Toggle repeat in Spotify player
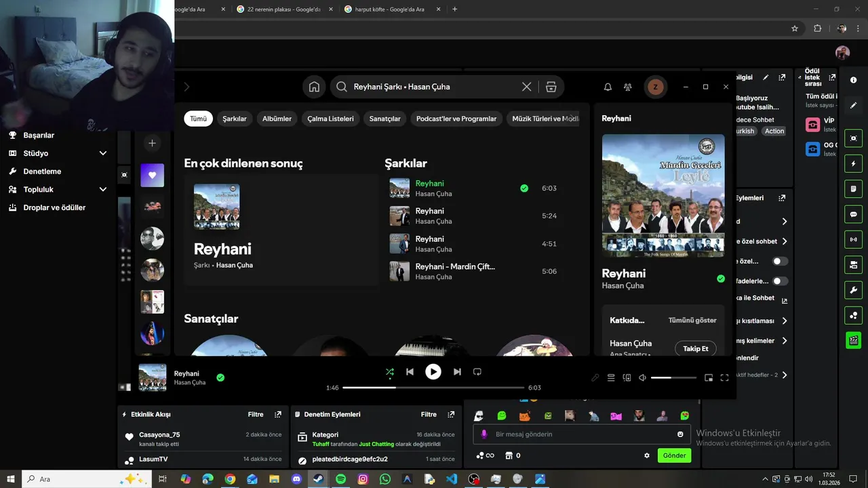The height and width of the screenshot is (488, 868). [477, 371]
